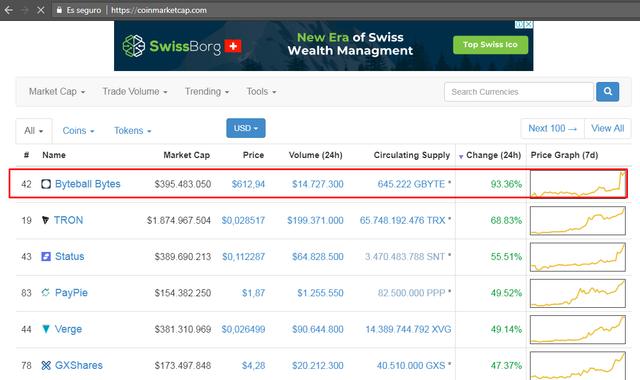
Task: Open the TRON 7d price graph
Action: [578, 220]
